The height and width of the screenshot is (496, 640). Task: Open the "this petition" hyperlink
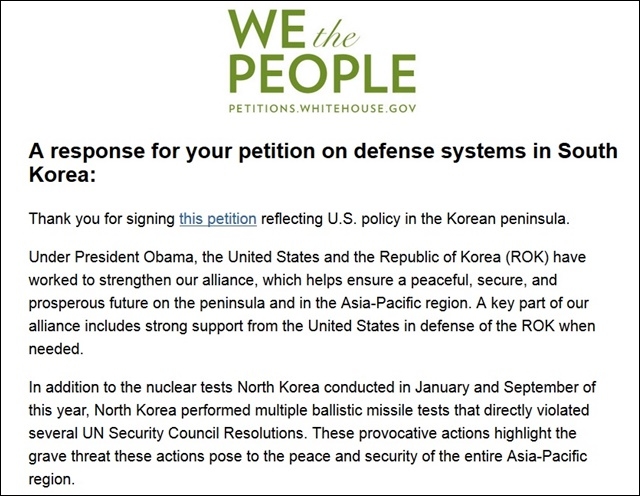click(218, 219)
